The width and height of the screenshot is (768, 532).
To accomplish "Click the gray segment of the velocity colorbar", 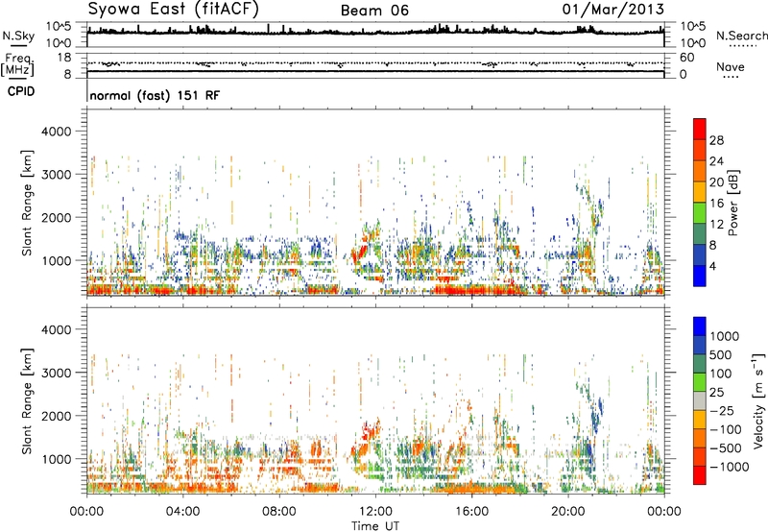I will click(x=700, y=400).
